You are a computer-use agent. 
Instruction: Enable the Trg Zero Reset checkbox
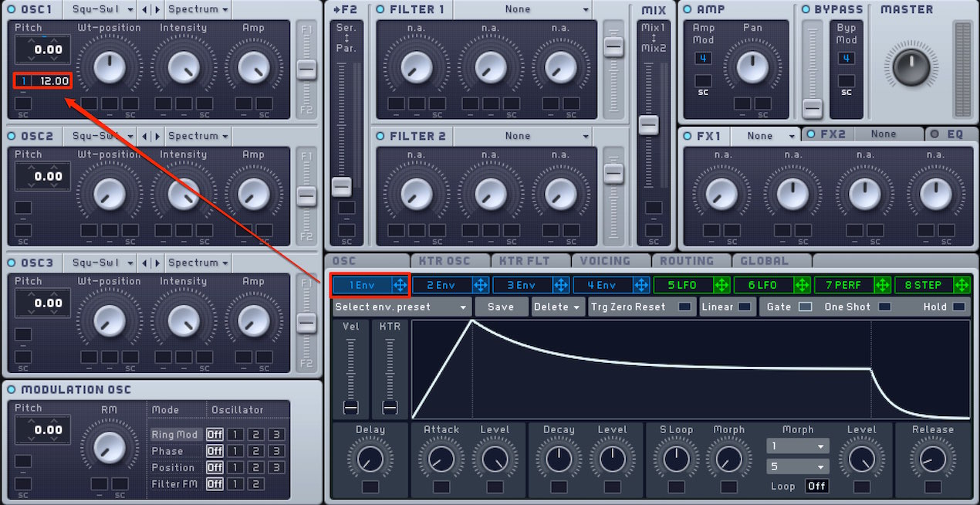684,307
